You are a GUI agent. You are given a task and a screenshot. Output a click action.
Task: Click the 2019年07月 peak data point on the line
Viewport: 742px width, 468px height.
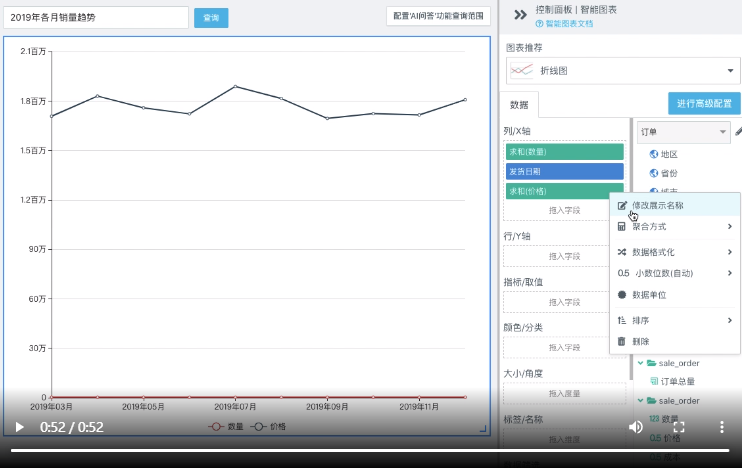[235, 87]
